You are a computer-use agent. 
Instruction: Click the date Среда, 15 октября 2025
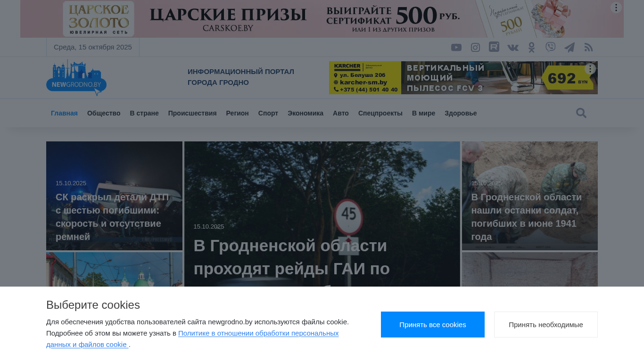point(93,47)
